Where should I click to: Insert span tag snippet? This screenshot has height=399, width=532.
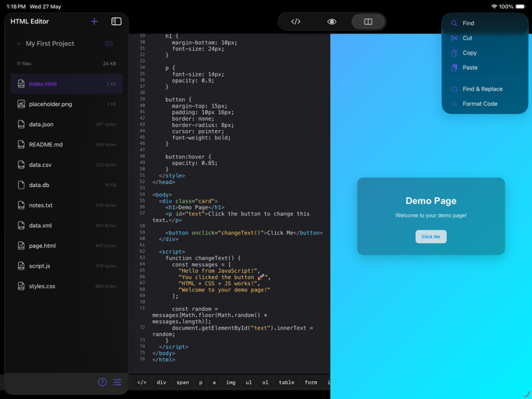(182, 383)
